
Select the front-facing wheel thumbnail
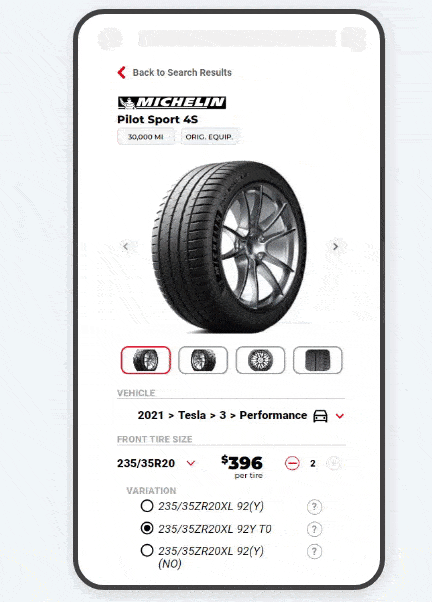260,360
